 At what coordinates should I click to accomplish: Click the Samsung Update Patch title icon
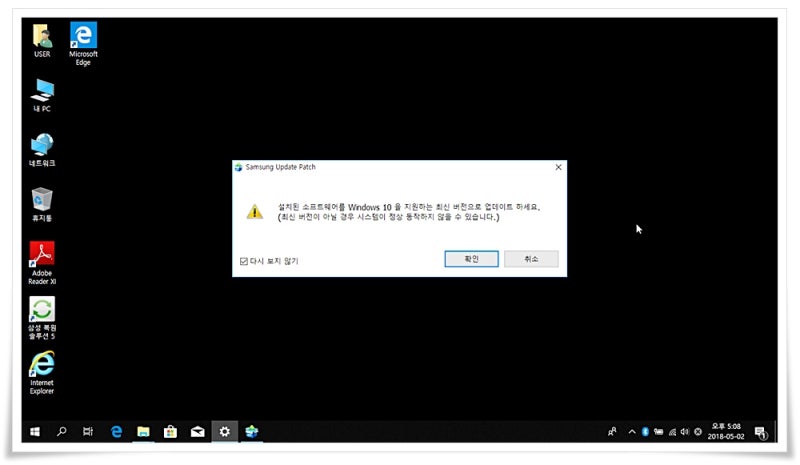click(238, 167)
